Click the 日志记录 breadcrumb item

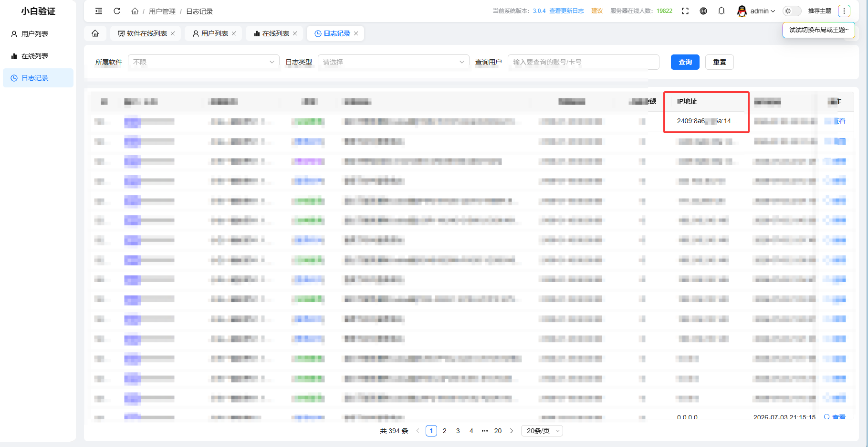coord(199,11)
